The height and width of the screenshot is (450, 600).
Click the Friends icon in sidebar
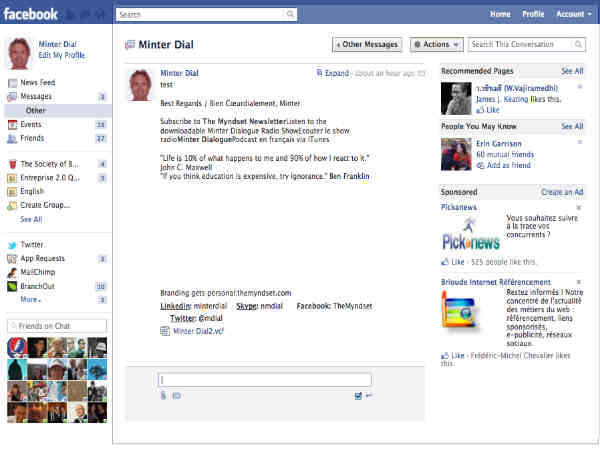pyautogui.click(x=13, y=139)
